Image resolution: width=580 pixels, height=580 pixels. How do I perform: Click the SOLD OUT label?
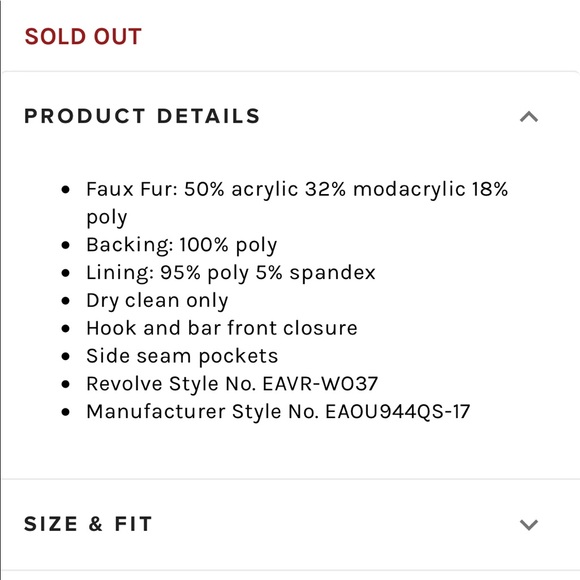[83, 36]
